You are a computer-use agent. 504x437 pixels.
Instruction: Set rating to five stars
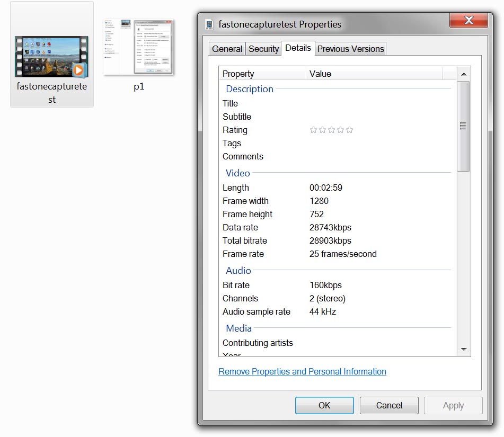tap(349, 130)
